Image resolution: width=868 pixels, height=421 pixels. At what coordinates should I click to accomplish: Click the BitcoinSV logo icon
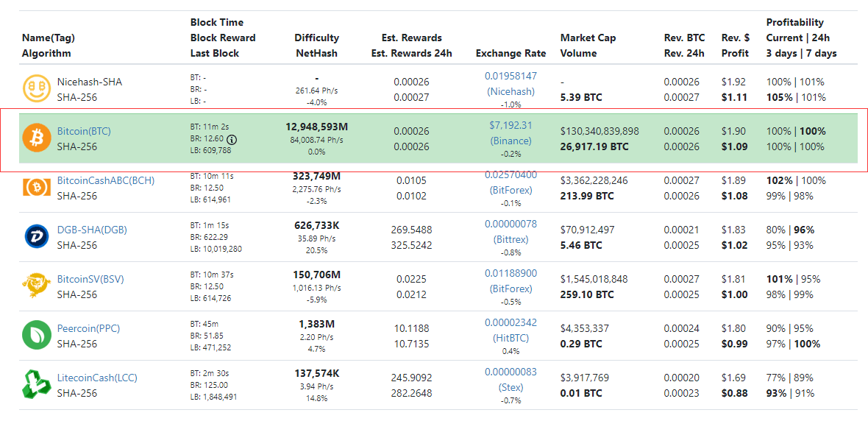(x=36, y=286)
